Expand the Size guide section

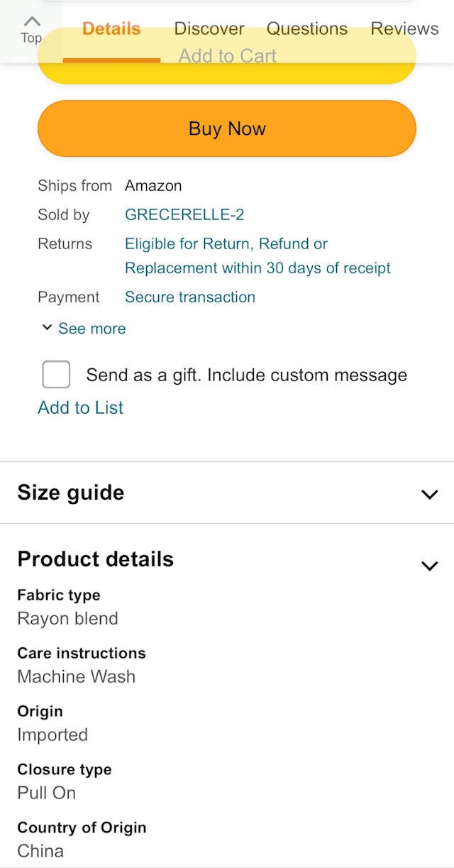tap(71, 493)
